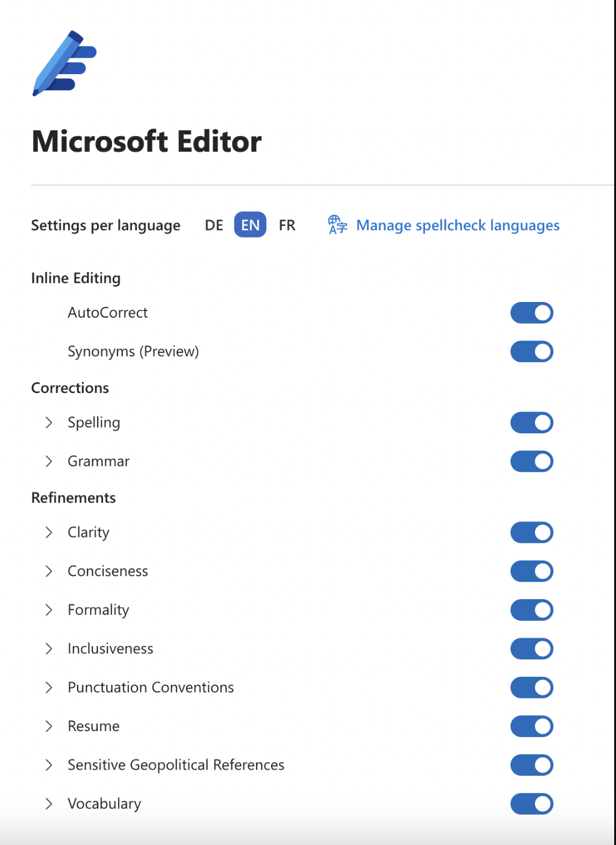Screen dimensions: 616x845
Task: Expand the Clarity refinement chevron
Action: (x=49, y=532)
